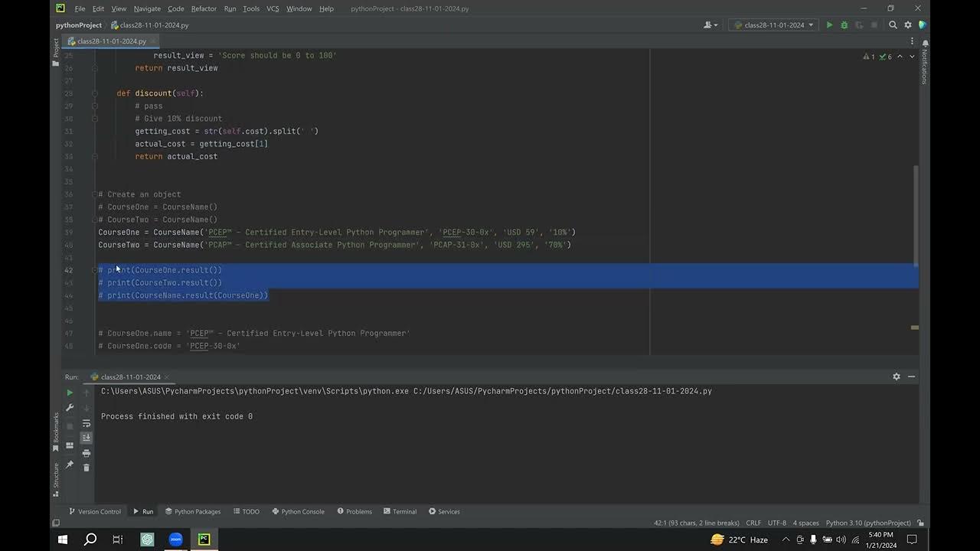Pin the Run tab
The width and height of the screenshot is (980, 551).
70,464
